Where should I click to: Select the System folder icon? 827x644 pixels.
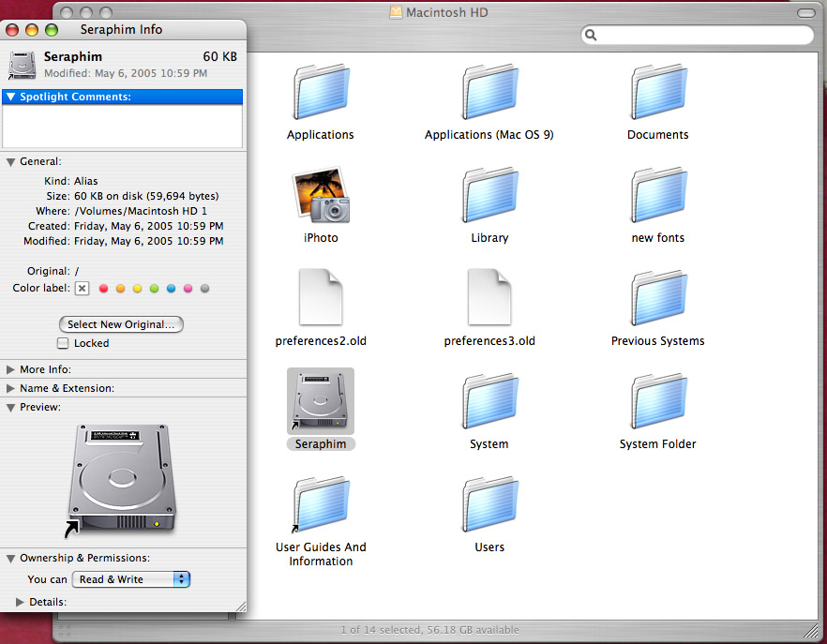[x=490, y=401]
